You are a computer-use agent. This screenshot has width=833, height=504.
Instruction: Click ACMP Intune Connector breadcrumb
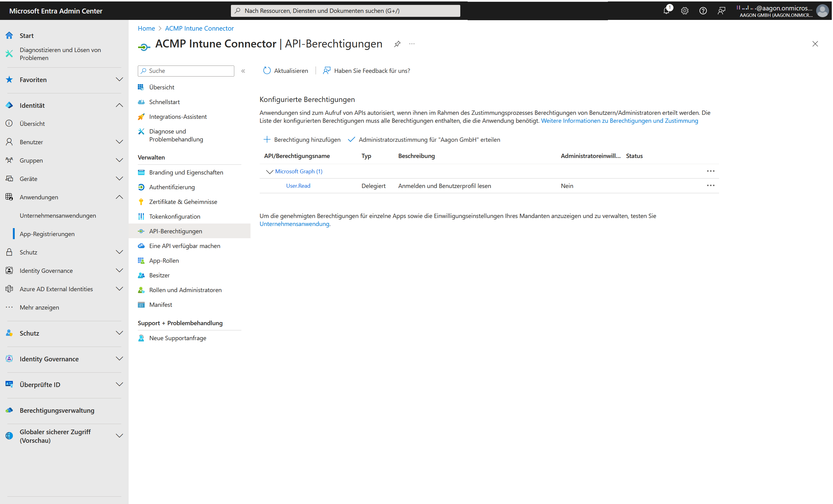click(x=199, y=28)
